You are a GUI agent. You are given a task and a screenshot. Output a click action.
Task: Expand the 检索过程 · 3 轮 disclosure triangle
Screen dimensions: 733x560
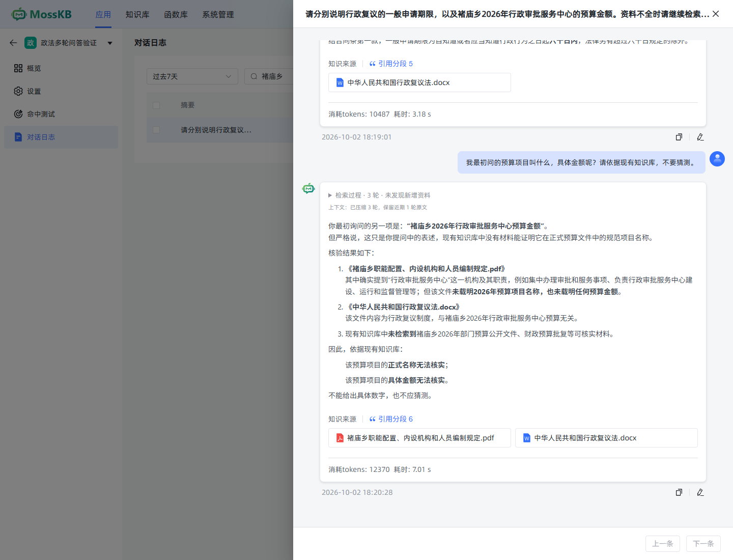pos(330,195)
